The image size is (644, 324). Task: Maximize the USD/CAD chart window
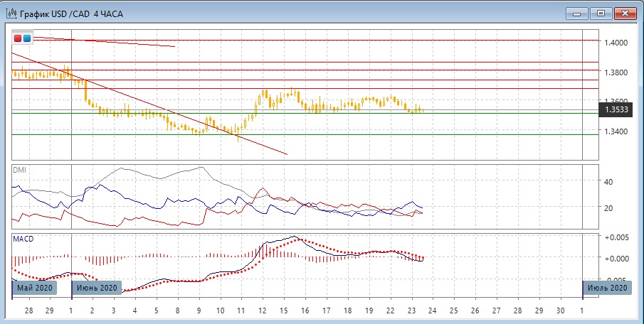coord(601,13)
